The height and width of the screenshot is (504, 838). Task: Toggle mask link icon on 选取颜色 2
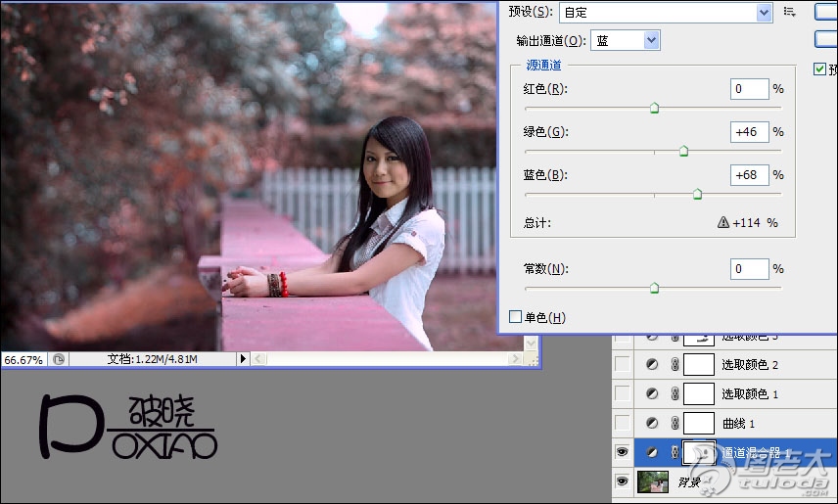click(675, 364)
